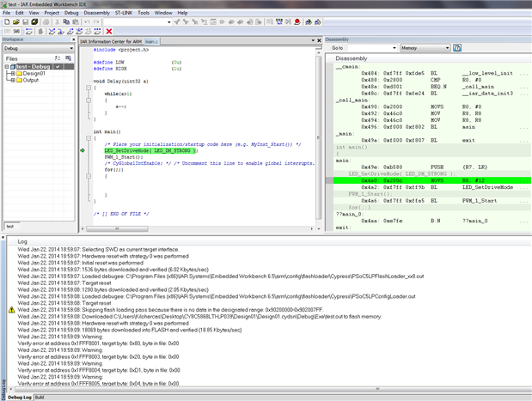
Task: Stop debugging with the red X icon
Action: [x=108, y=32]
